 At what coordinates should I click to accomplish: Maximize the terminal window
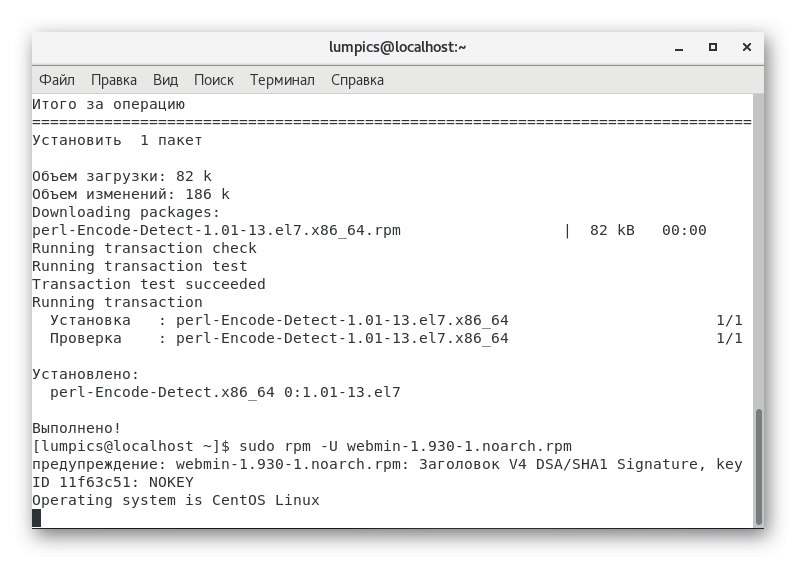(712, 47)
